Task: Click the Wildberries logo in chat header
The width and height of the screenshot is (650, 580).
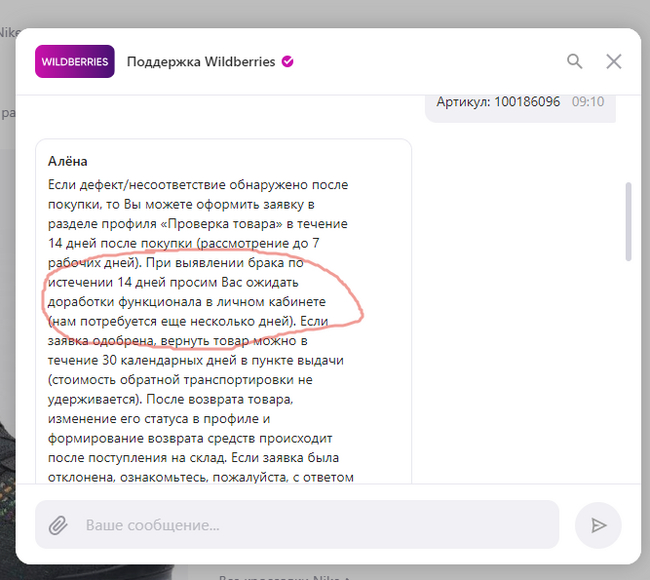Action: [74, 62]
